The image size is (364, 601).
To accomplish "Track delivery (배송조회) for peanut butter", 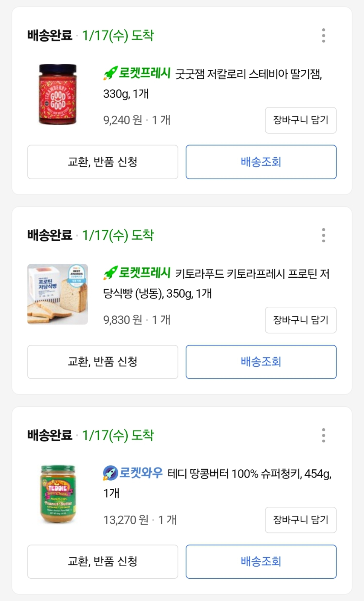I will [261, 561].
